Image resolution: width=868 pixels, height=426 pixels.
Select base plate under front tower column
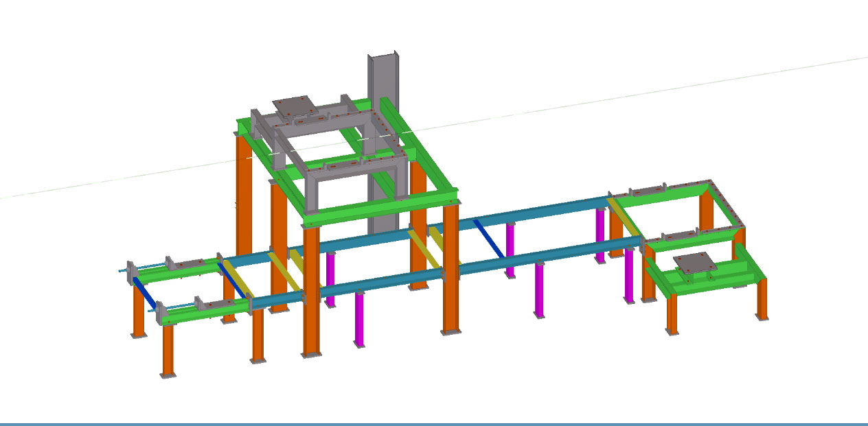click(x=311, y=355)
